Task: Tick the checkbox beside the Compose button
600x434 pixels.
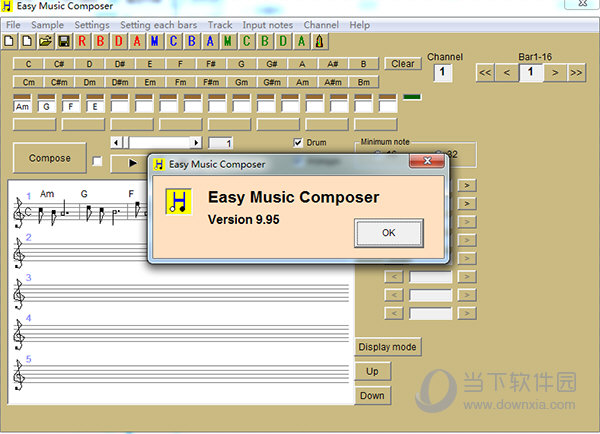Action: [98, 161]
